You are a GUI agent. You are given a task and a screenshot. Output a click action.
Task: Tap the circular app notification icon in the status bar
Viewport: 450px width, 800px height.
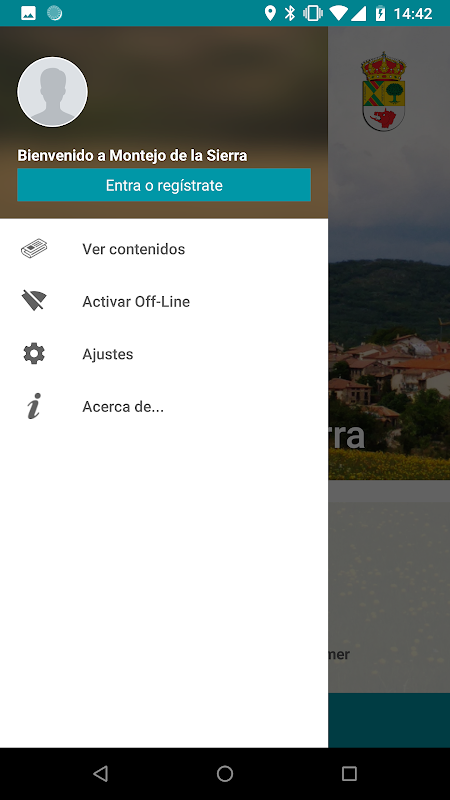(55, 13)
